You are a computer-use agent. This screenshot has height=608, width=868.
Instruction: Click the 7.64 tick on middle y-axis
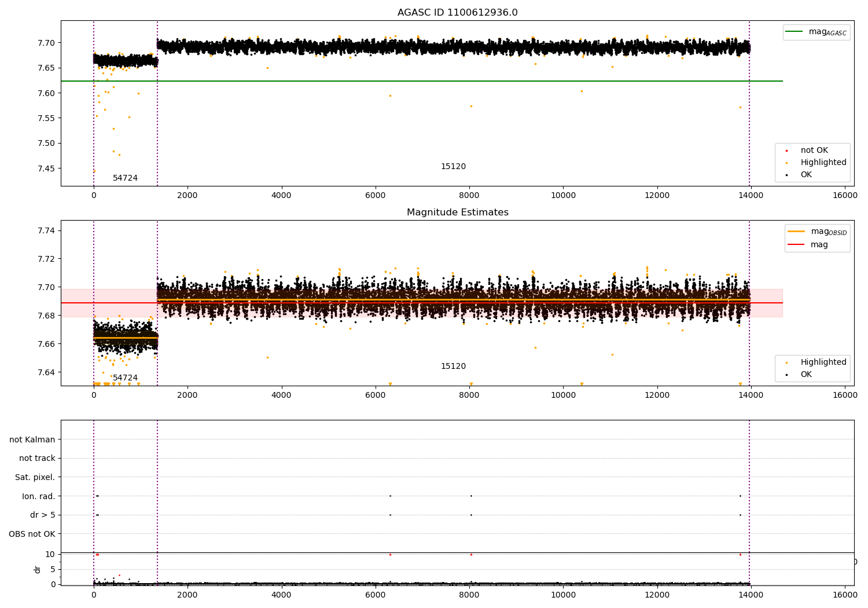[x=46, y=372]
